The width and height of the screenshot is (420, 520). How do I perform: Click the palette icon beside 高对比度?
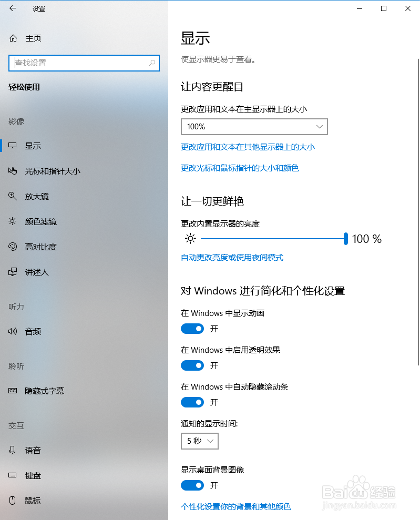13,247
